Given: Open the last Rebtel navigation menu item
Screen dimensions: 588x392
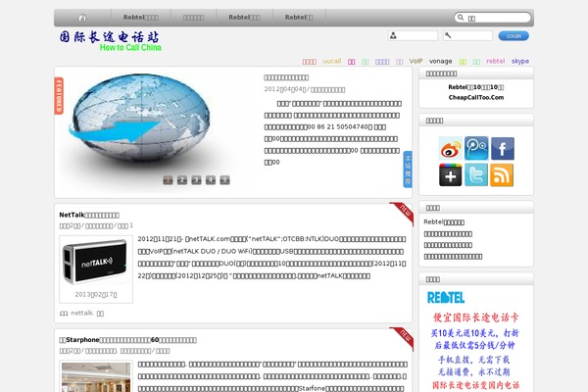Looking at the screenshot, I should (x=299, y=18).
